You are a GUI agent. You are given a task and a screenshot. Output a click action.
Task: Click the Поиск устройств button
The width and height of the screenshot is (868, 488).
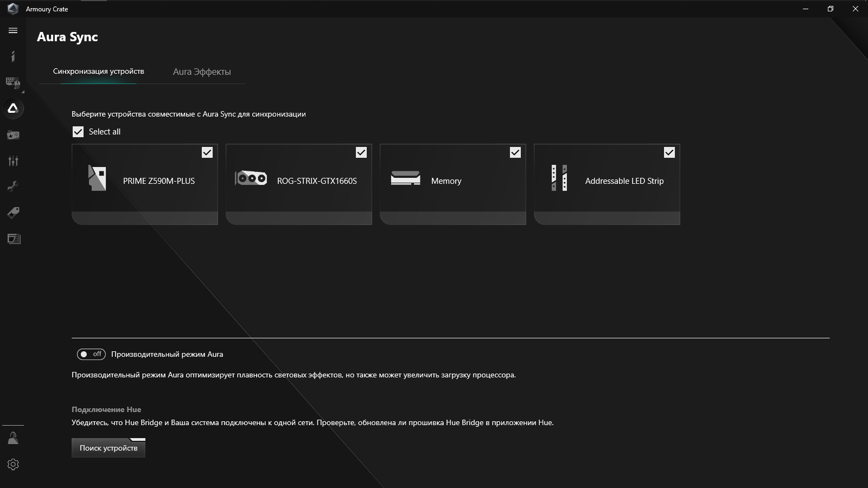pos(108,448)
